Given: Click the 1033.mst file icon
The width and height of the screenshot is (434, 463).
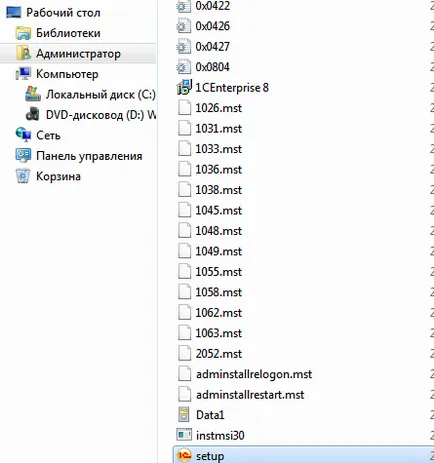Looking at the screenshot, I should (x=184, y=149).
